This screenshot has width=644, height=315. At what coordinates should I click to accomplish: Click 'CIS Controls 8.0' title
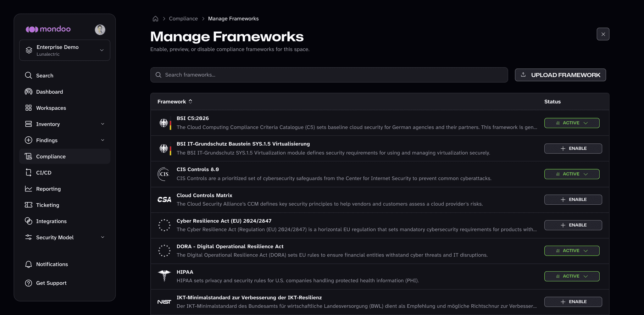tap(198, 169)
